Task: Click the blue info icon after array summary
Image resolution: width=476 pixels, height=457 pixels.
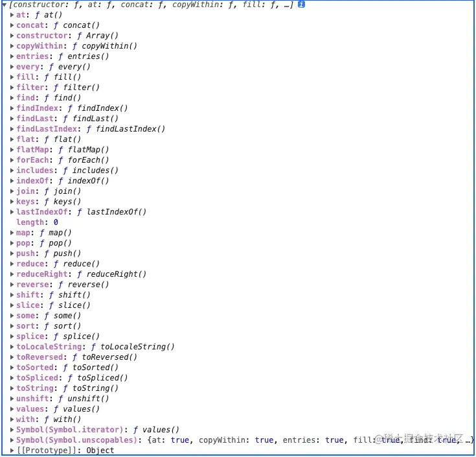Action: click(301, 5)
